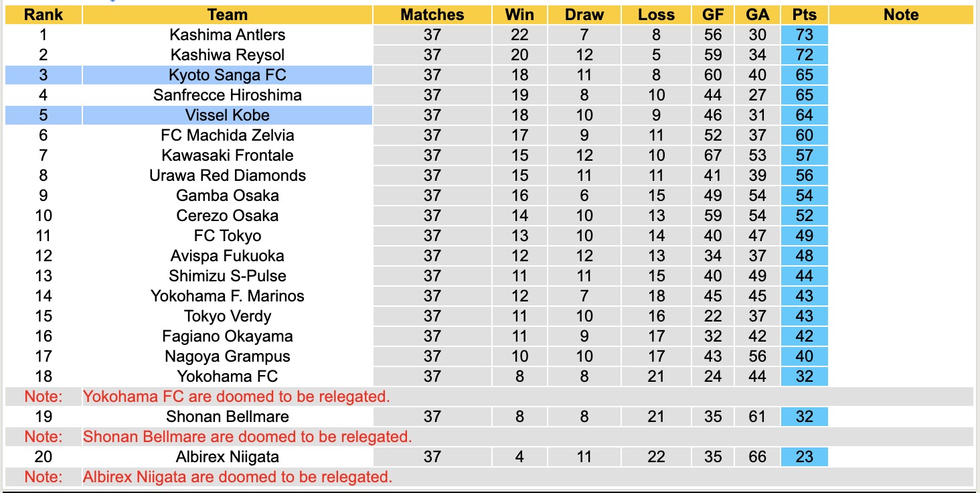This screenshot has height=493, width=980.
Task: Open the Urawa Red Diamonds entry
Action: point(228,175)
